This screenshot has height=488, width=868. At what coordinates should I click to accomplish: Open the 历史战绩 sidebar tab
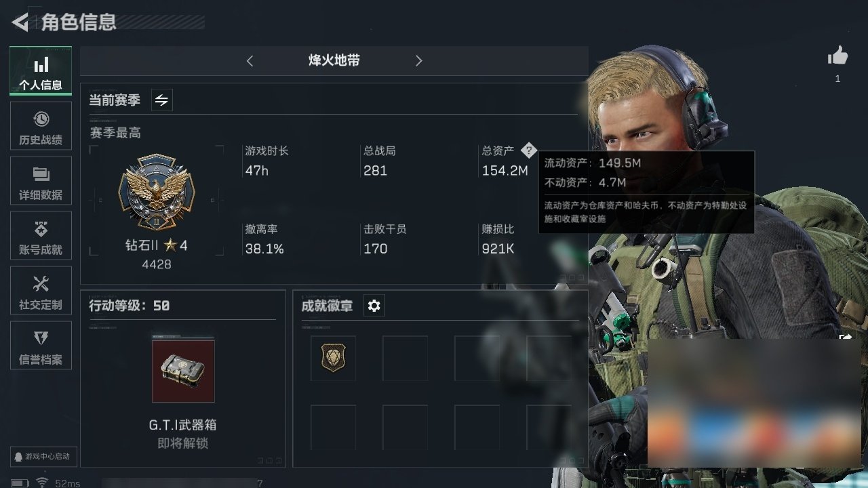tap(41, 127)
